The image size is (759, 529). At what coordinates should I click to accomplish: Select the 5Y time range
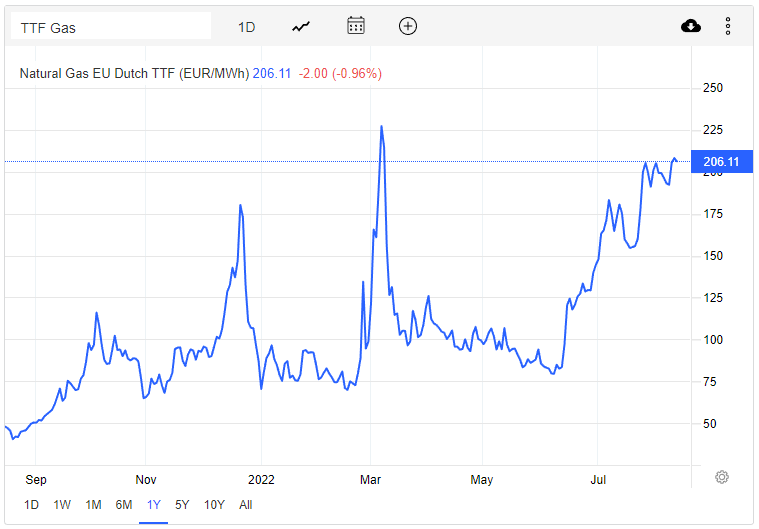pos(182,505)
